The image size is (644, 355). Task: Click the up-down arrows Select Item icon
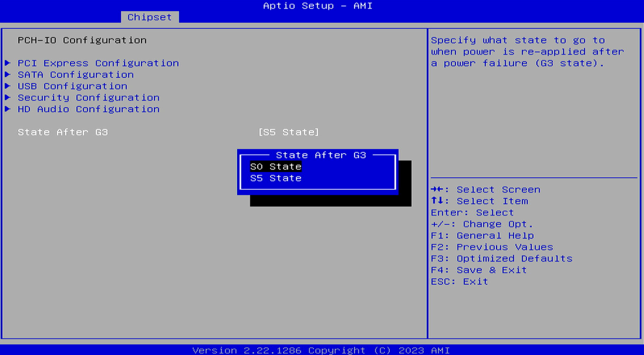pos(437,201)
